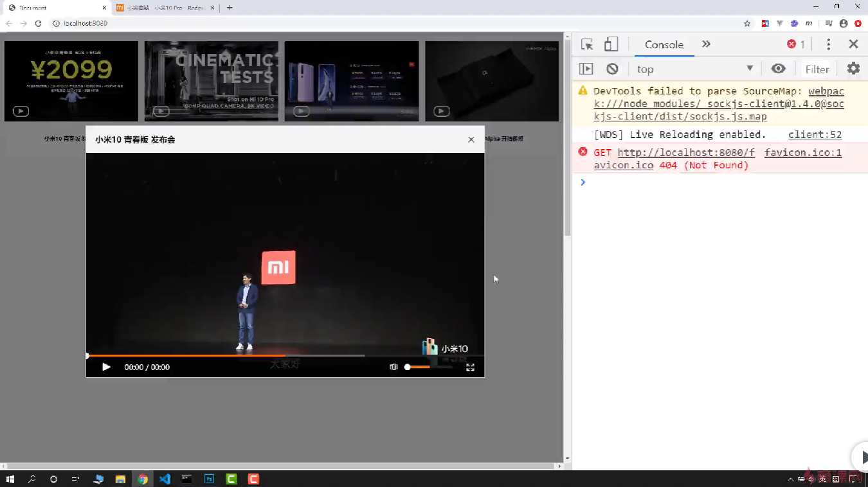The image size is (868, 487).
Task: Open the MIX Alpha video thumbnail
Action: pos(492,81)
